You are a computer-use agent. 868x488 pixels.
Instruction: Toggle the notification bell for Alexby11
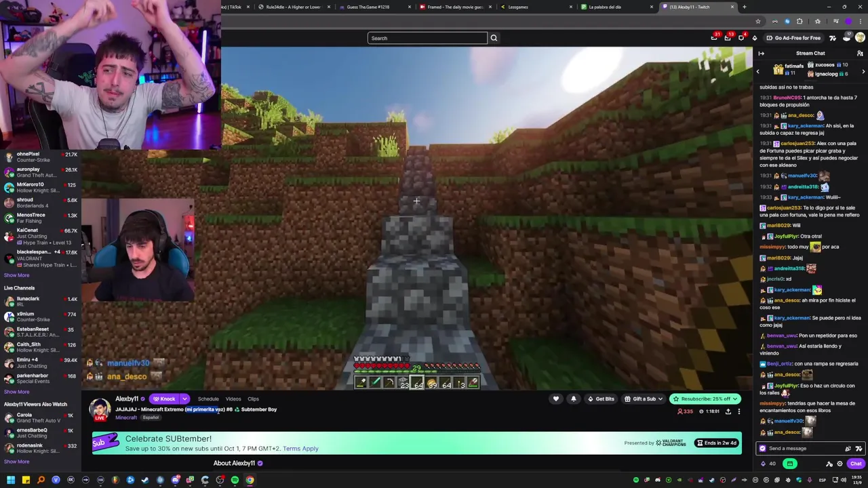pyautogui.click(x=574, y=399)
